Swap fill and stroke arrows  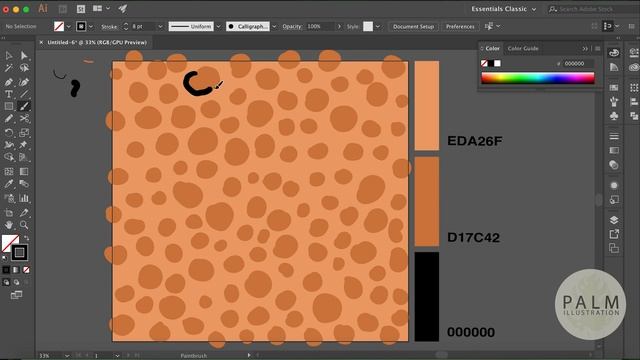point(27,238)
